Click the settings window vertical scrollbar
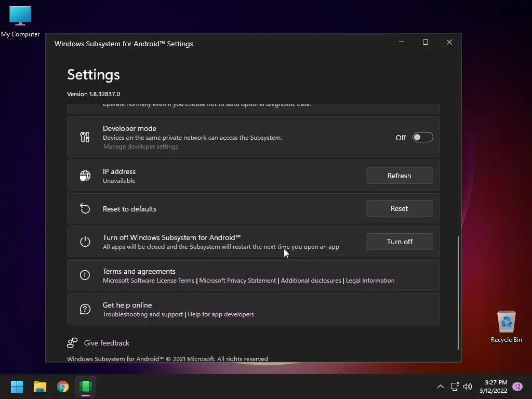Image resolution: width=532 pixels, height=399 pixels. pyautogui.click(x=458, y=293)
